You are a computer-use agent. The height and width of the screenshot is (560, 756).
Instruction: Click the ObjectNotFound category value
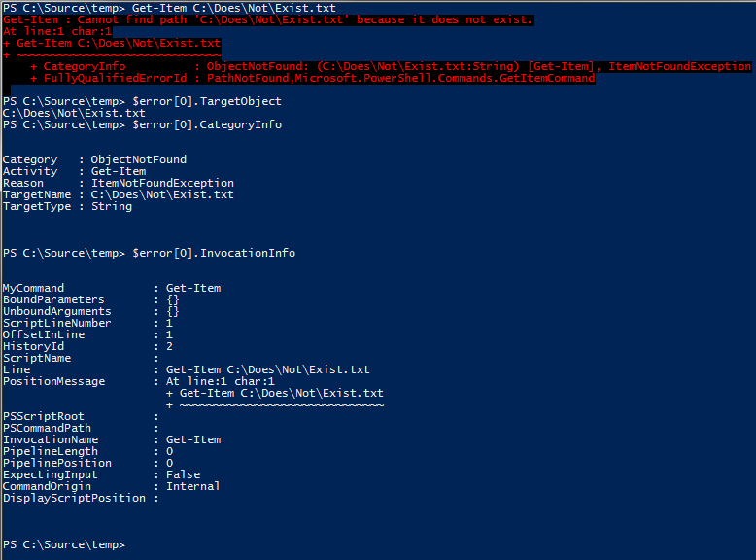(139, 159)
